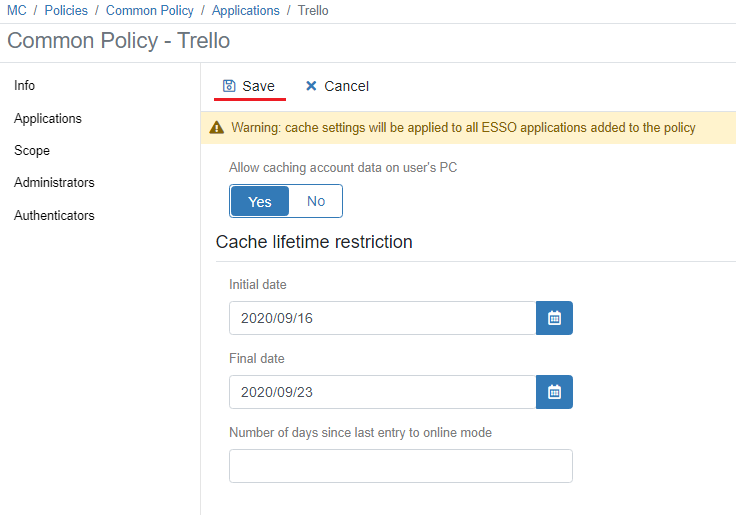Click the Save floppy disk icon
The height and width of the screenshot is (515, 736).
pyautogui.click(x=229, y=86)
